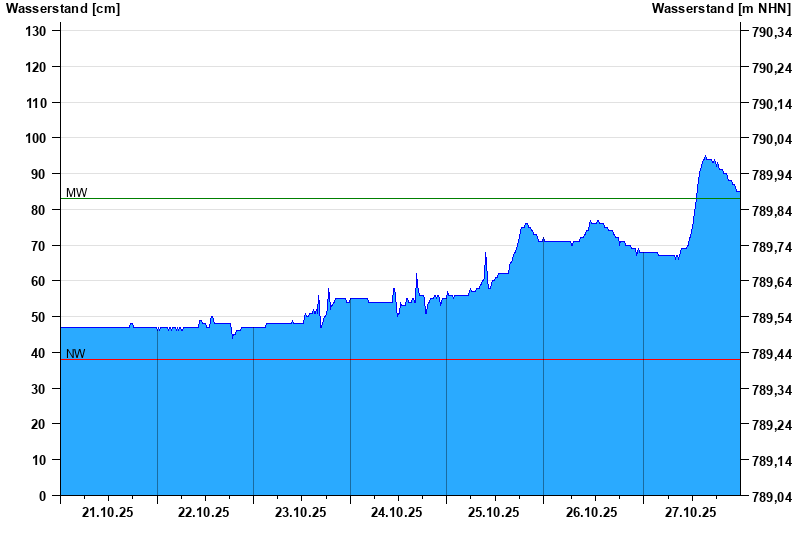Click the water level peak on 27.10.25
Screen dimensions: 800x550
(x=705, y=157)
